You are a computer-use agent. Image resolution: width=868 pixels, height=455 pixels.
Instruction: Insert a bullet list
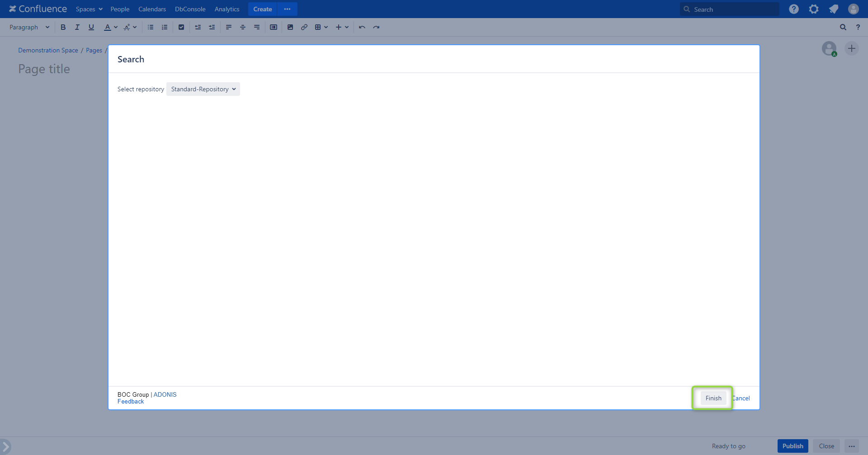(x=151, y=27)
